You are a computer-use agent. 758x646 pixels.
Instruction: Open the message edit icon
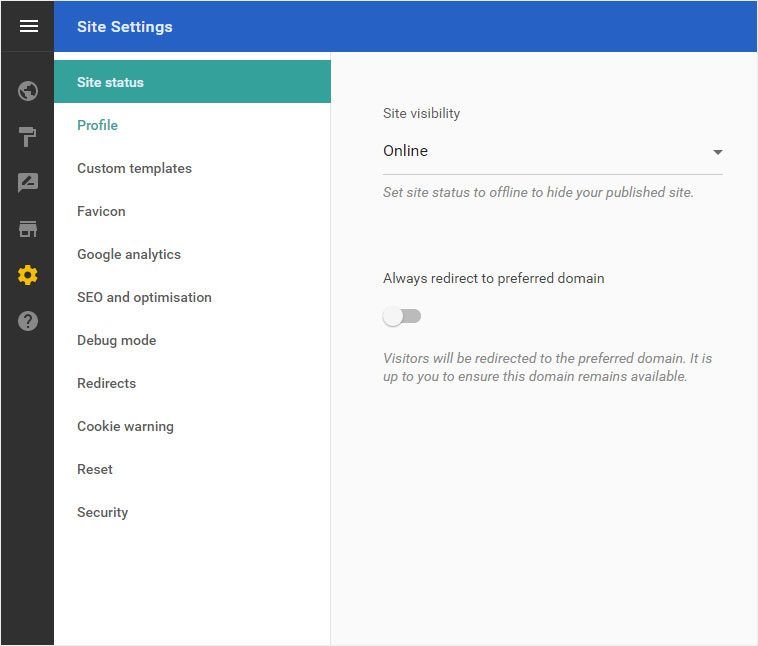(28, 182)
